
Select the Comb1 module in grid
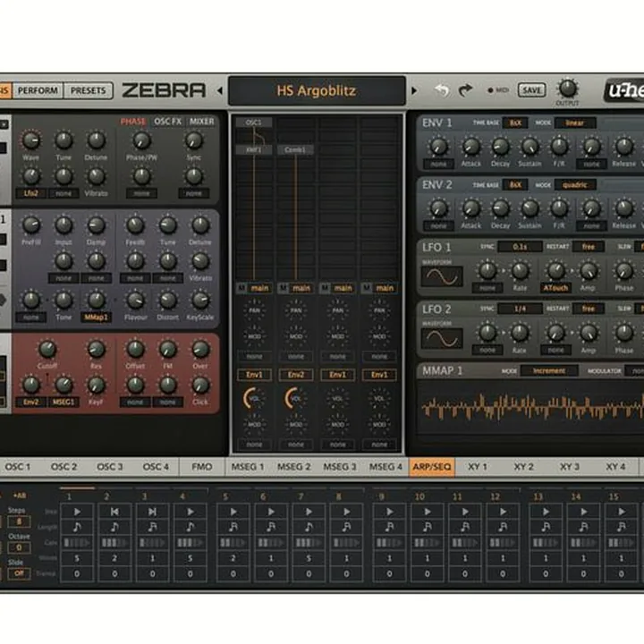tap(295, 150)
